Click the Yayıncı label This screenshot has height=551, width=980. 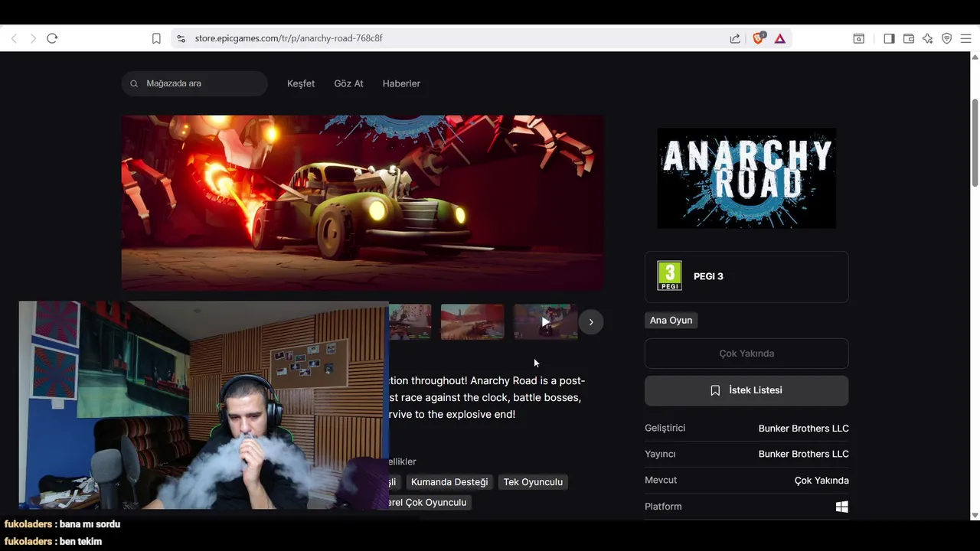pos(660,455)
